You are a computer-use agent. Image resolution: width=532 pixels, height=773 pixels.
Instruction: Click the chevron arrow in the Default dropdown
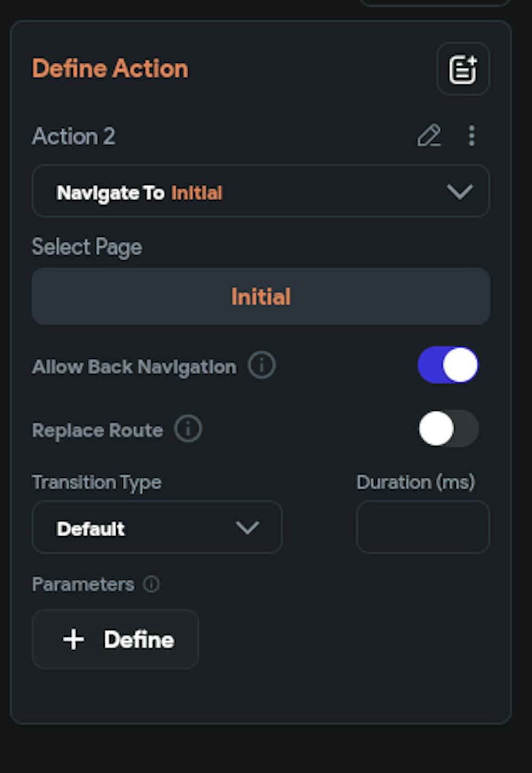(247, 528)
